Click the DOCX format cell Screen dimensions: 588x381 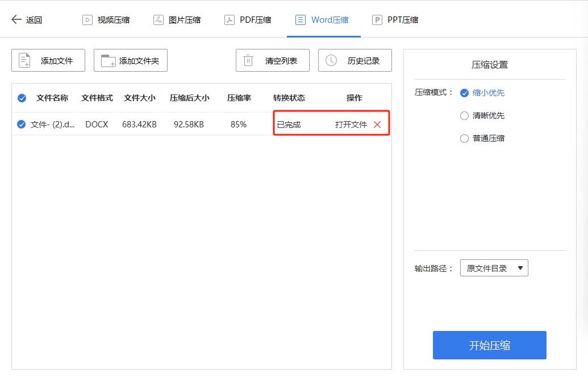coord(97,124)
